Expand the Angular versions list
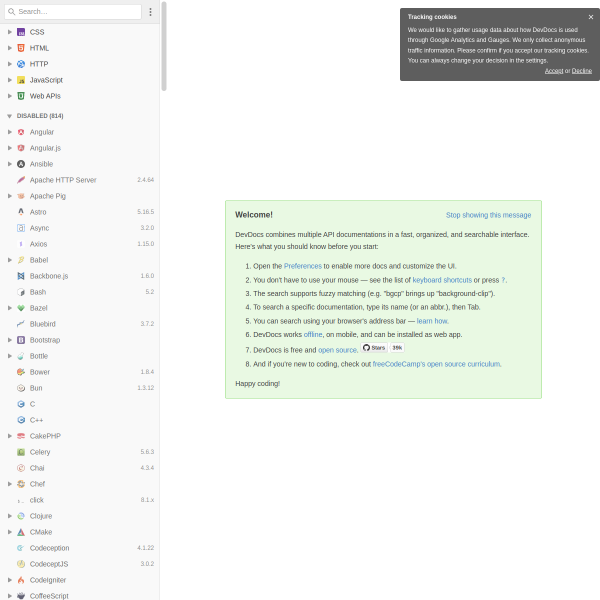Screen dimensions: 600x600 [10, 132]
